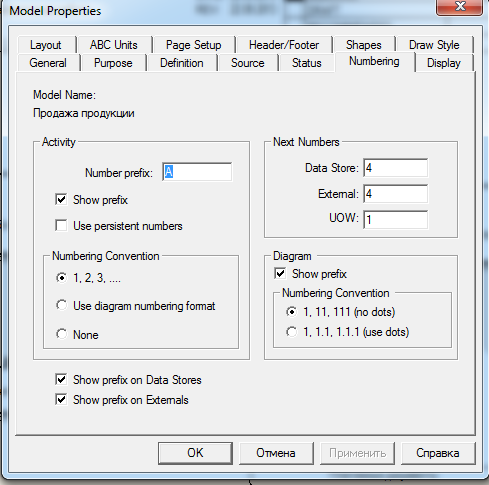
Task: Click the Model Name: label
Action: (x=64, y=95)
